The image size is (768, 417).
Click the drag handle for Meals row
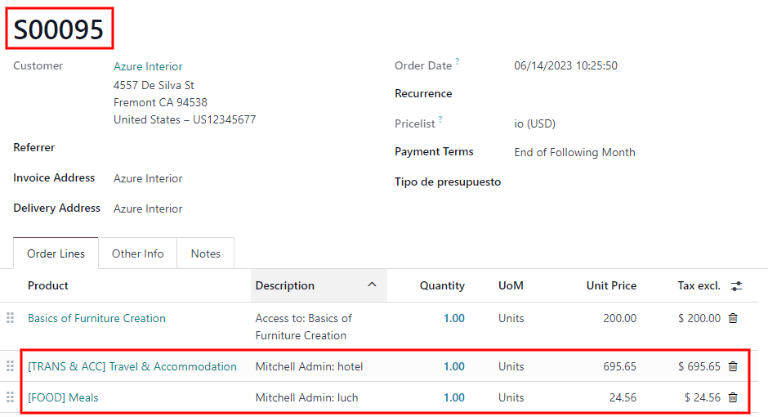pyautogui.click(x=11, y=398)
